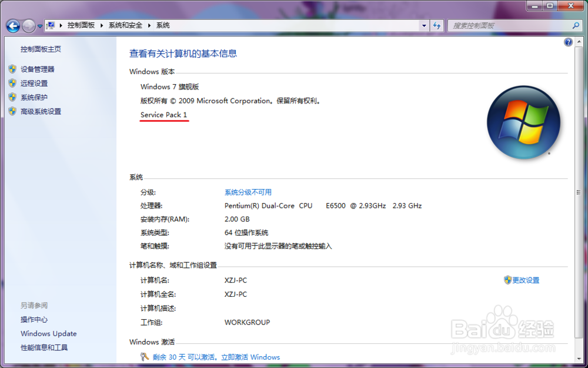Image resolution: width=588 pixels, height=368 pixels.
Task: Maximize the System window
Action: tap(550, 6)
